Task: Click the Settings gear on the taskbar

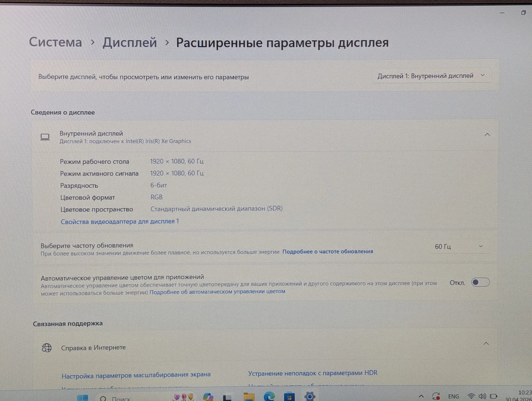Action: pyautogui.click(x=310, y=396)
